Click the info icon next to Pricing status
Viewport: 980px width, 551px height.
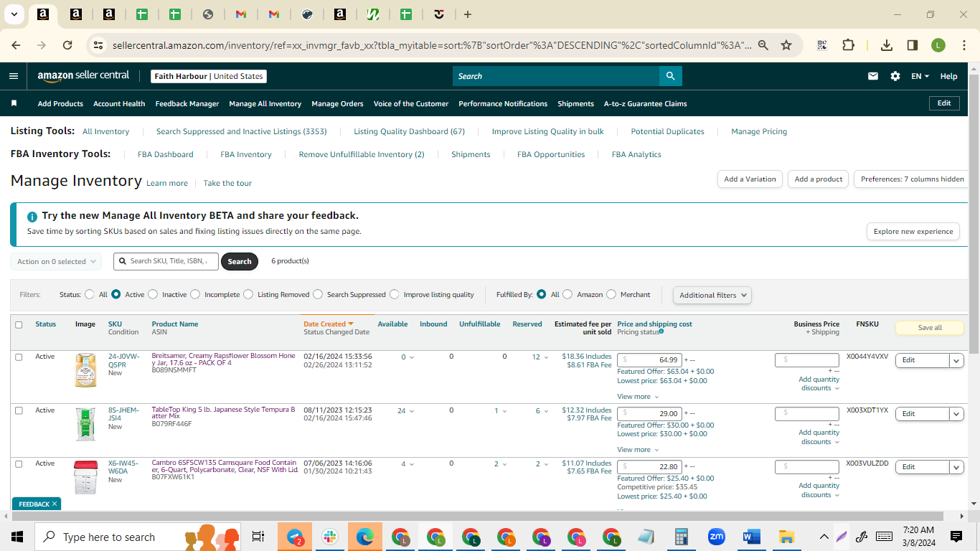(x=661, y=331)
